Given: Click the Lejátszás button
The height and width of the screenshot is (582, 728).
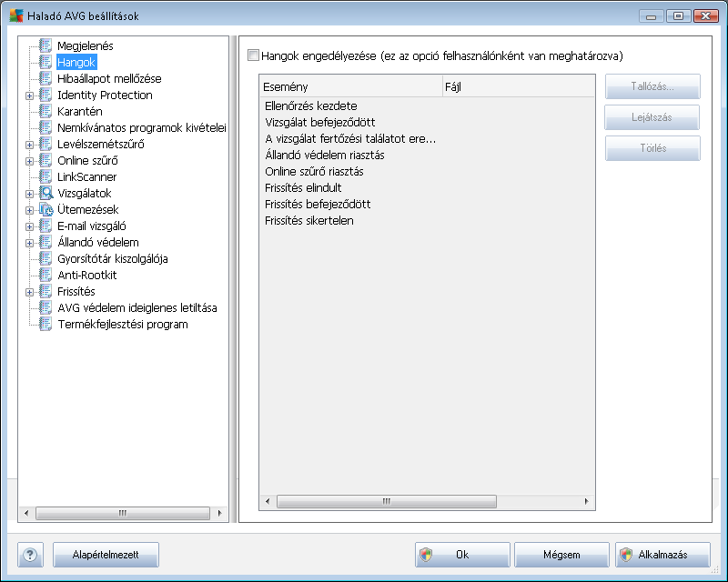Looking at the screenshot, I should [652, 117].
